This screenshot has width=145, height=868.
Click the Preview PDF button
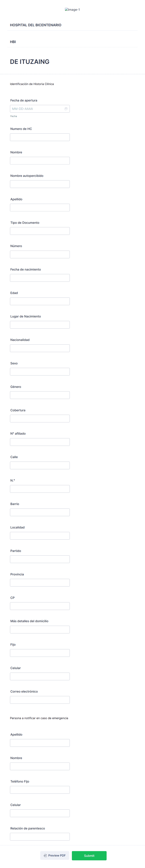point(55,856)
